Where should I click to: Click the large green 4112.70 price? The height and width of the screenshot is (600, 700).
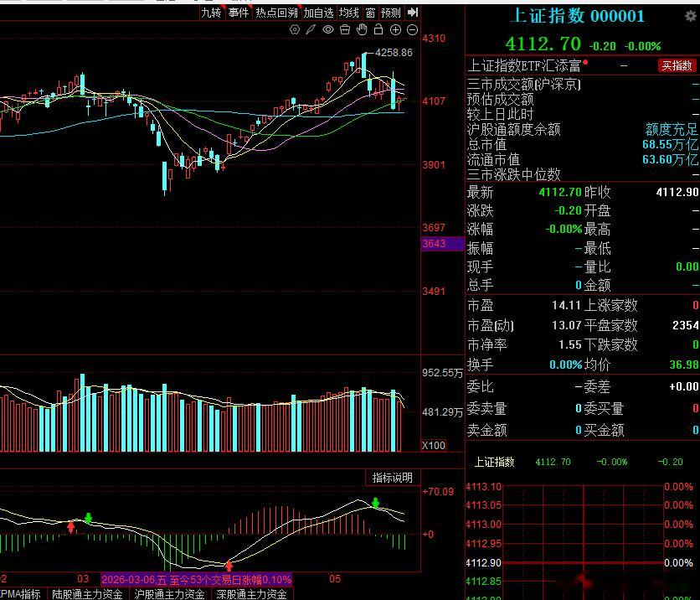543,44
